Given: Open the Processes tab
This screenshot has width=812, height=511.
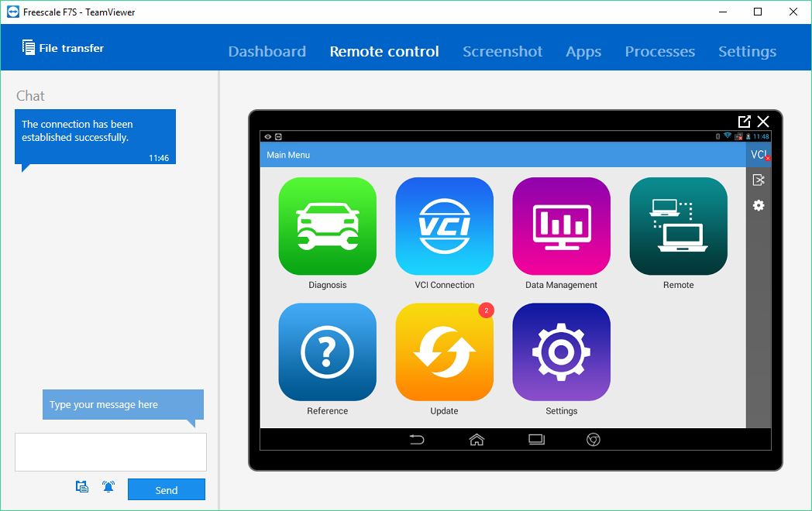Looking at the screenshot, I should coord(660,51).
